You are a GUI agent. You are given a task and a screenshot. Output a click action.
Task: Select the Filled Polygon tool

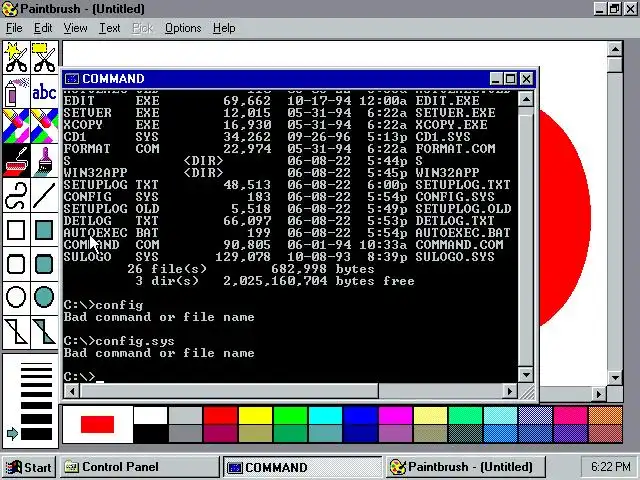coord(44,332)
